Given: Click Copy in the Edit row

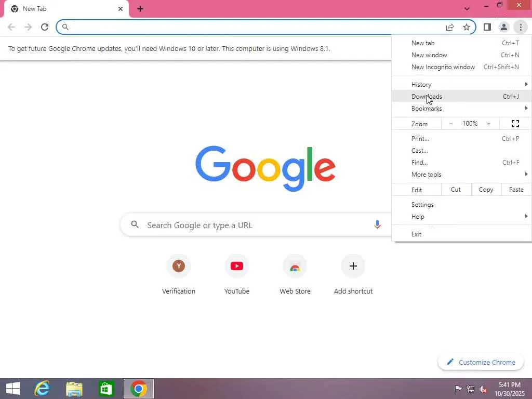Looking at the screenshot, I should 486,190.
